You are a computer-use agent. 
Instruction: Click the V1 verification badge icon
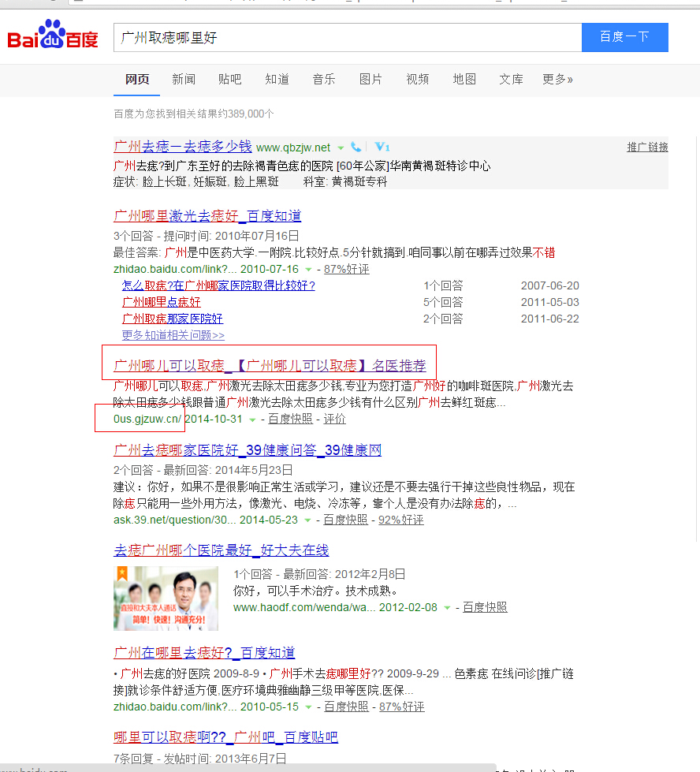(x=382, y=147)
